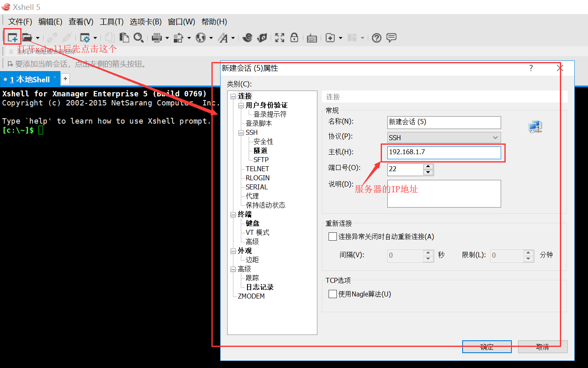Click the Xagent leaf-shaped toolbar icon
Screen dimensions: 588x368
(262, 38)
